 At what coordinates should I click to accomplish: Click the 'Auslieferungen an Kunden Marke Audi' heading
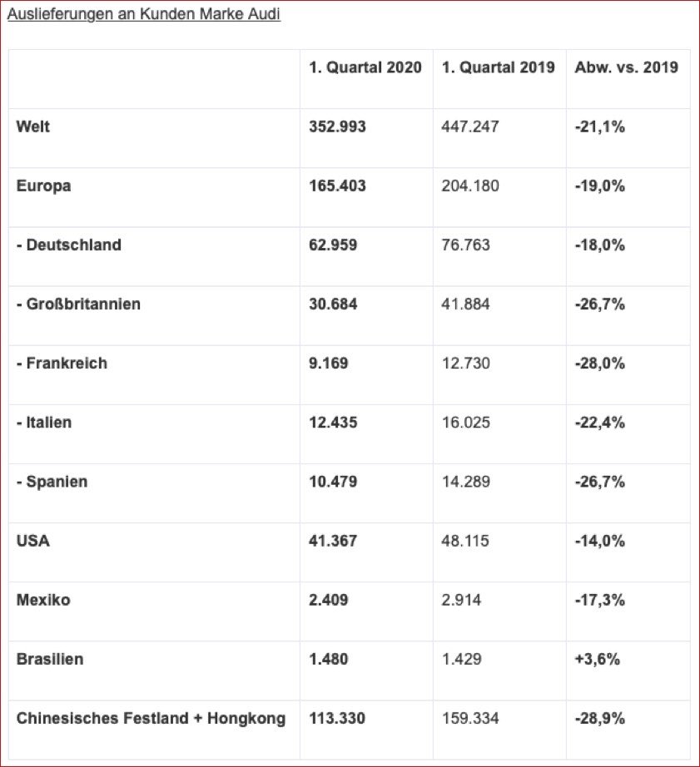[143, 15]
